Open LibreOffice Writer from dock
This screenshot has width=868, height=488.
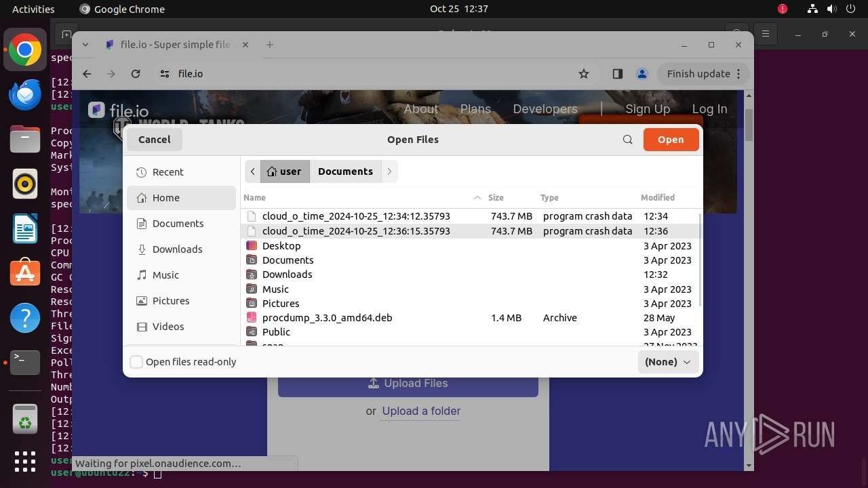pos(25,228)
